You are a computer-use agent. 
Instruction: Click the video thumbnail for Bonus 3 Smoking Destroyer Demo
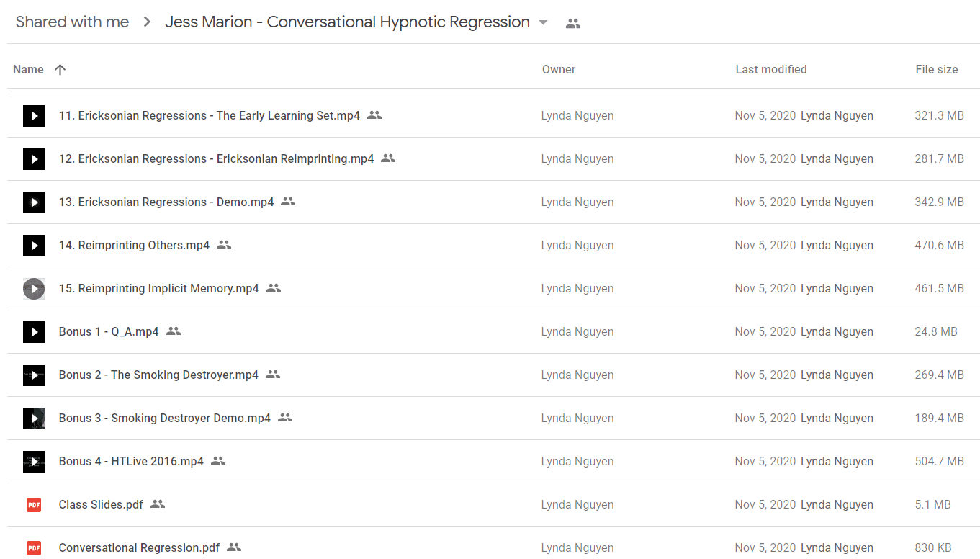(x=34, y=418)
